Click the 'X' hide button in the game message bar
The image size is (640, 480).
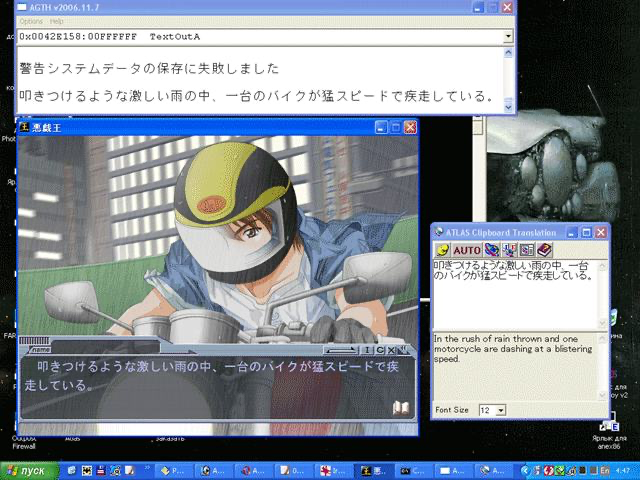click(x=391, y=350)
